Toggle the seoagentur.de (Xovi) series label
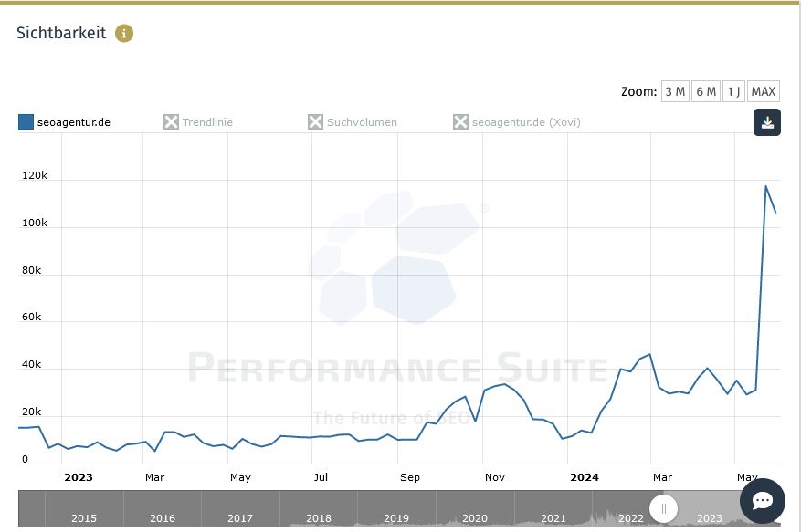 point(526,122)
